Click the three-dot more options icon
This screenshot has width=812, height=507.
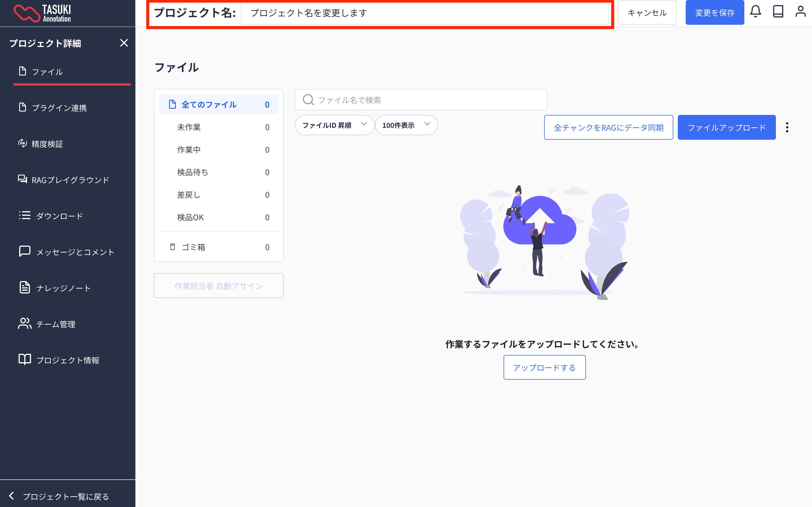(x=787, y=127)
